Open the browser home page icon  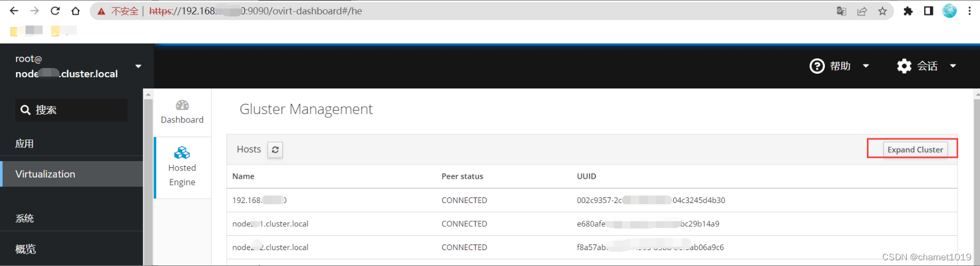pos(76,11)
